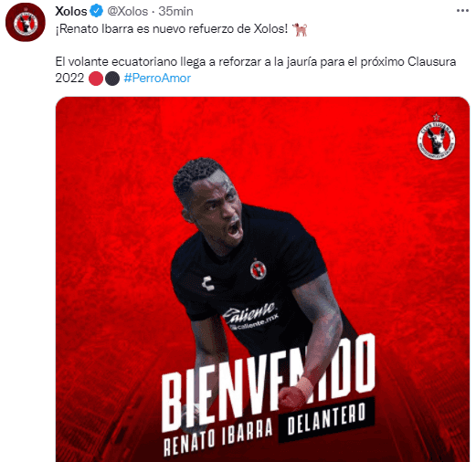Click the text announcing Renato Ibarra refuerzo
The height and width of the screenshot is (462, 476).
[x=172, y=29]
